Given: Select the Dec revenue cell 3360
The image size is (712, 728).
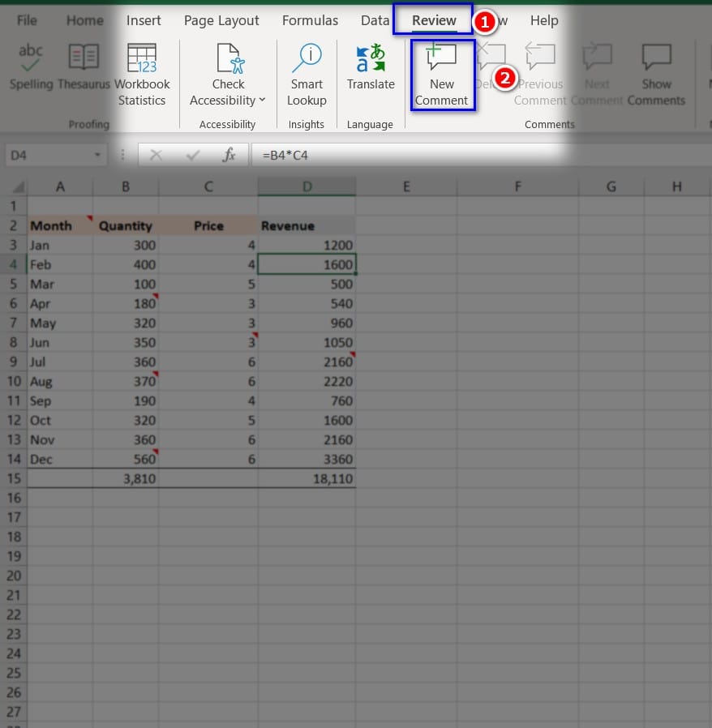Looking at the screenshot, I should [x=307, y=459].
